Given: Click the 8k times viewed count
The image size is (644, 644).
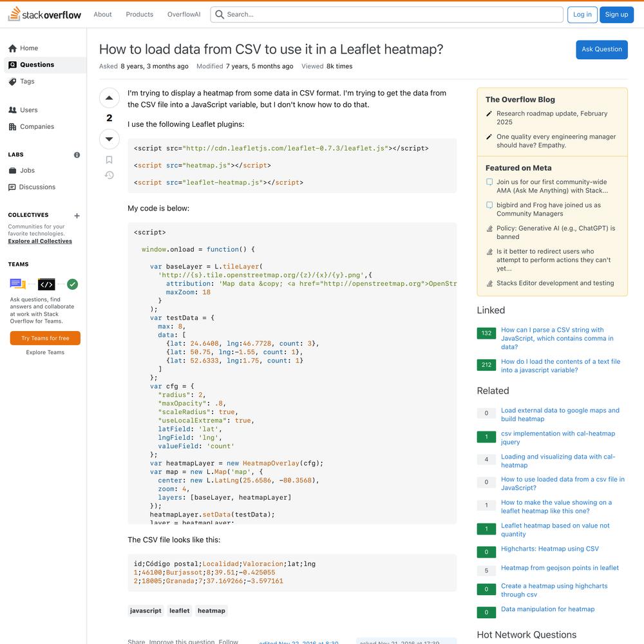Looking at the screenshot, I should pyautogui.click(x=339, y=66).
